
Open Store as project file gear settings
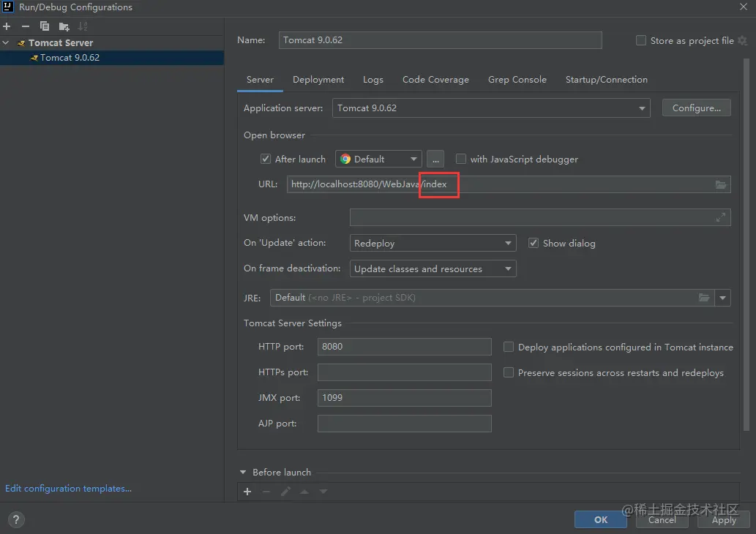click(743, 40)
